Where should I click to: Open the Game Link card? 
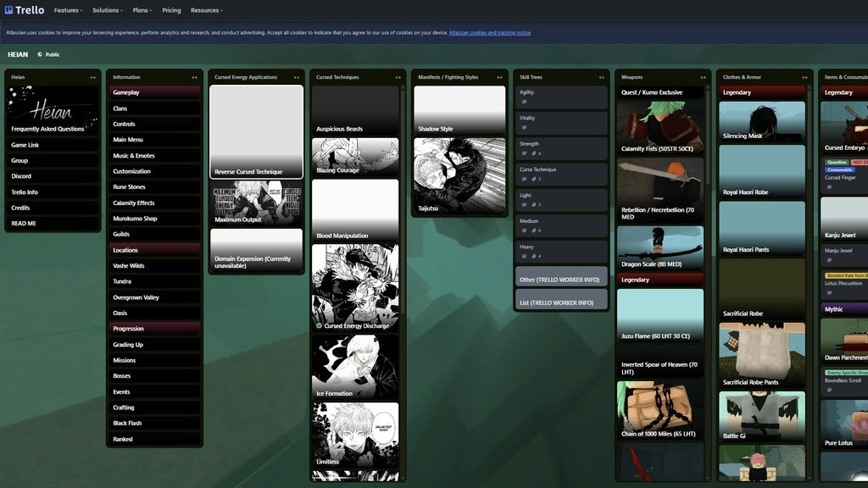(53, 145)
